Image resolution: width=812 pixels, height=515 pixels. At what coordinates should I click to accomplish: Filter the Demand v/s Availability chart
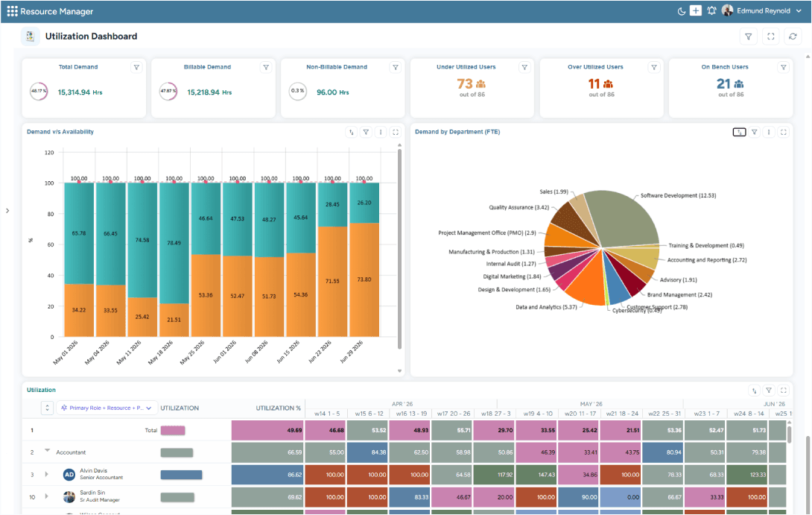[366, 132]
